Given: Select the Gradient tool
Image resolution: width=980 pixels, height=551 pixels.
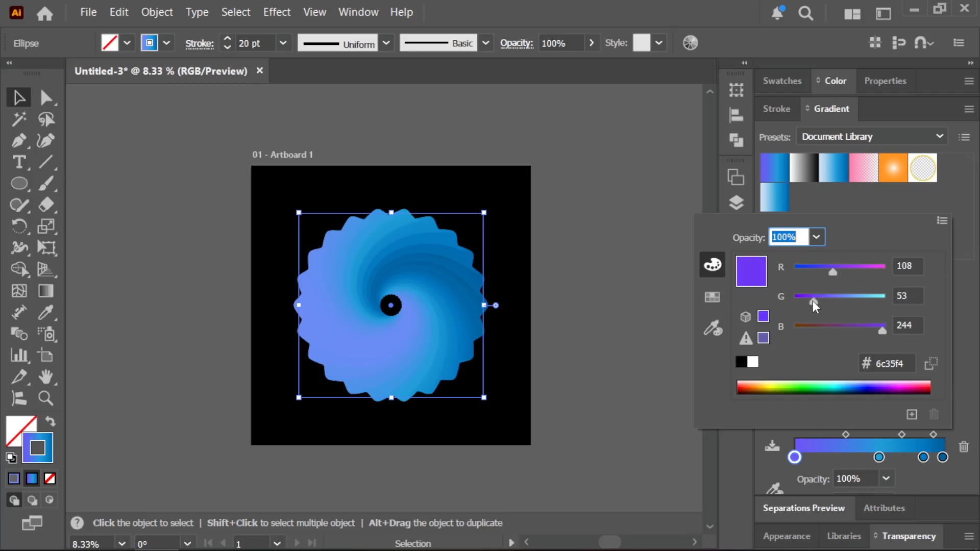Looking at the screenshot, I should pyautogui.click(x=46, y=291).
